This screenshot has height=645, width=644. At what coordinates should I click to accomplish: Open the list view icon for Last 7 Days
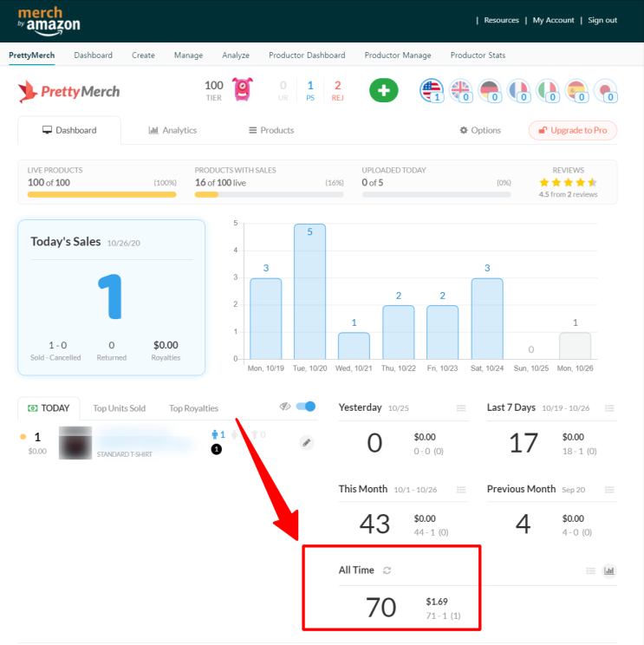(x=609, y=408)
